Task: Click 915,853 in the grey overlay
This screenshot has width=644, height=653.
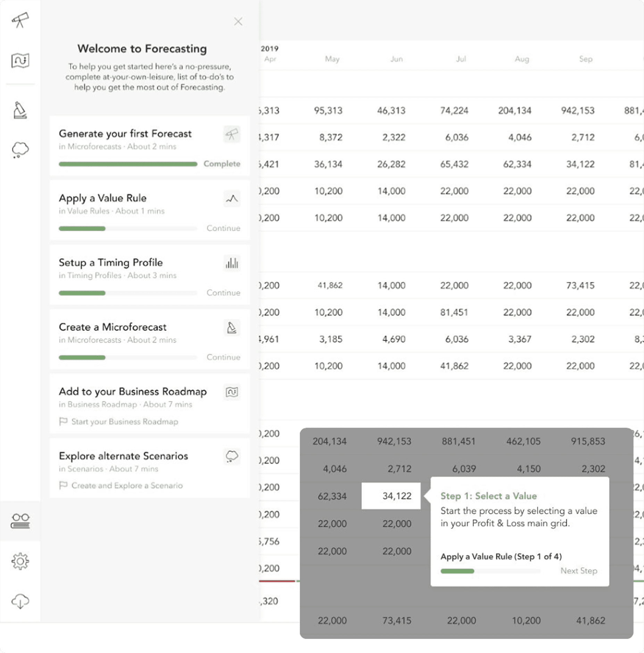Action: coord(588,441)
